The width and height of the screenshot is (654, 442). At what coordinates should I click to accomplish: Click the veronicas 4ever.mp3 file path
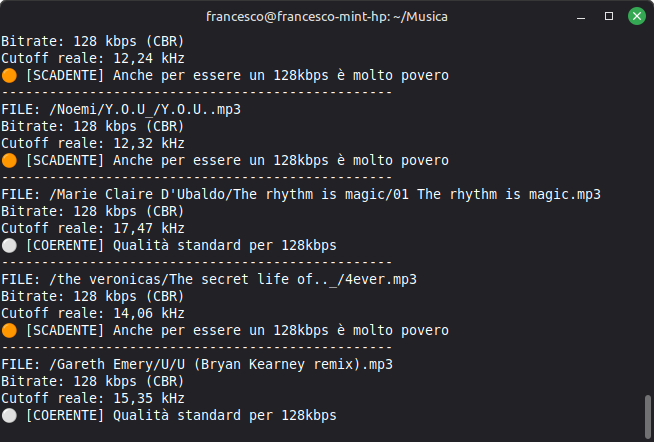tap(228, 279)
